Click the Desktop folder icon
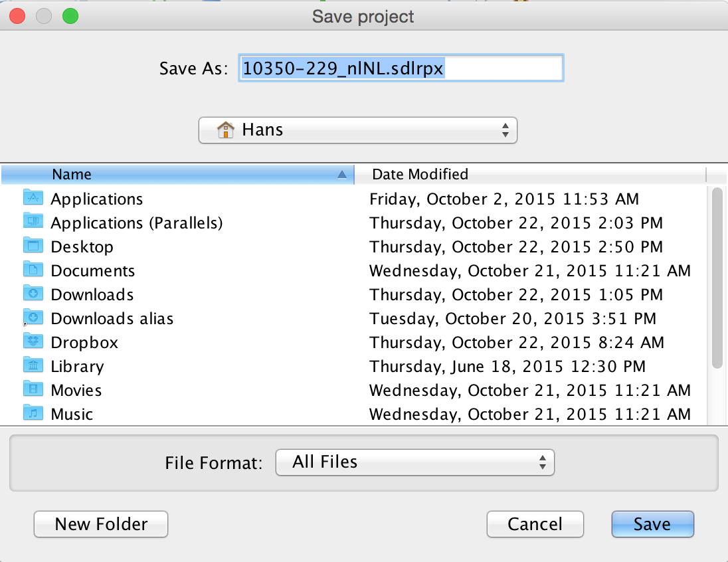The height and width of the screenshot is (562, 728). tap(33, 246)
